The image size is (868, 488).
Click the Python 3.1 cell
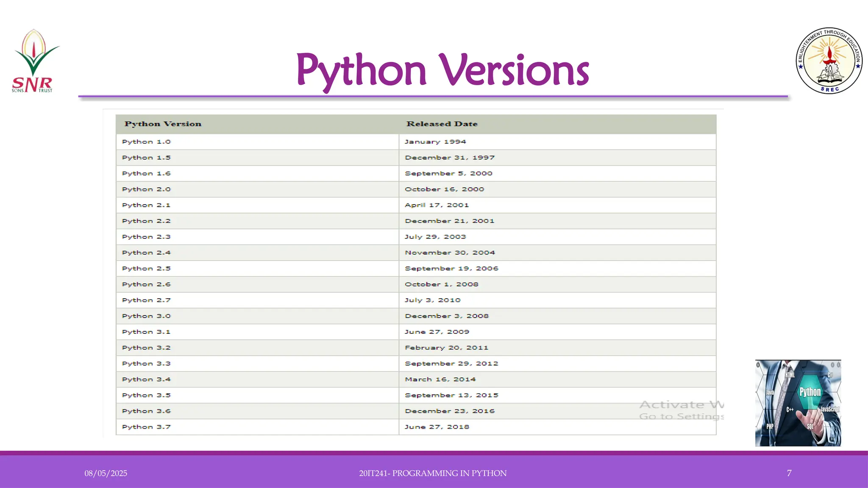coord(257,332)
